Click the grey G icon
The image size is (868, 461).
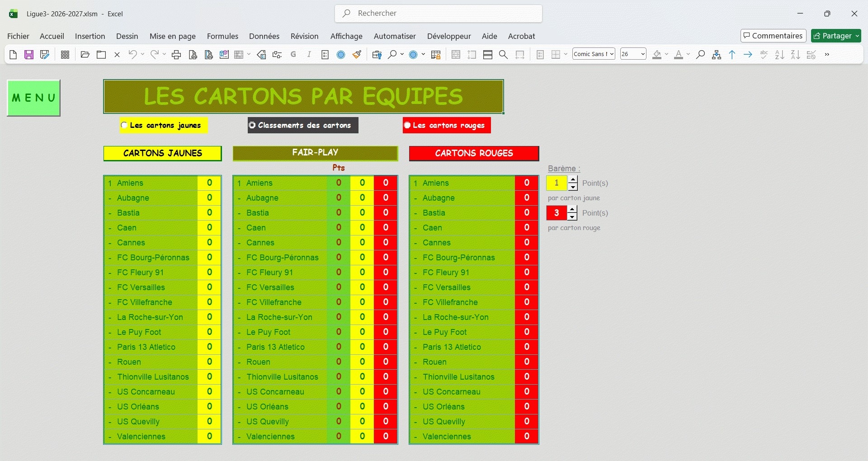coord(293,55)
